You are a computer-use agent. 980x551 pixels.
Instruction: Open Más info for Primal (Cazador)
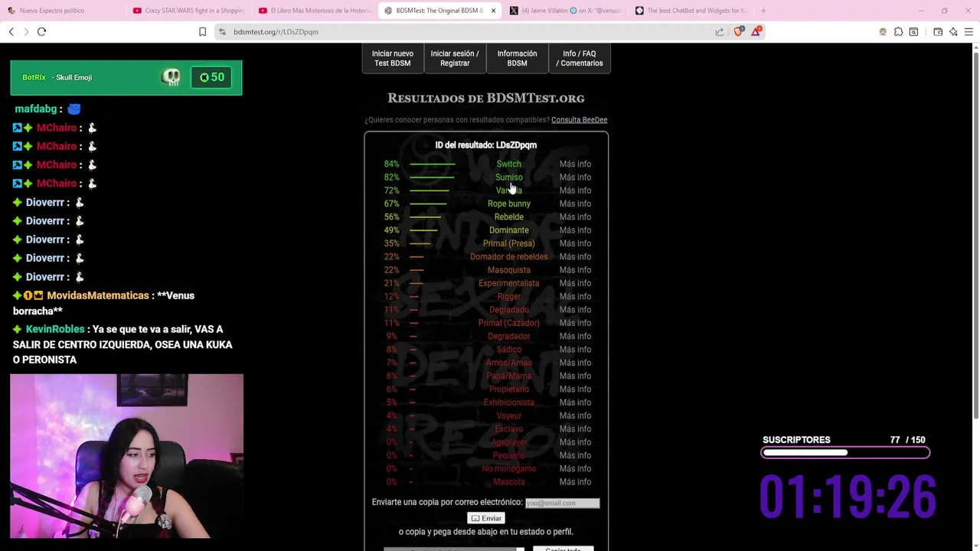[x=575, y=323]
